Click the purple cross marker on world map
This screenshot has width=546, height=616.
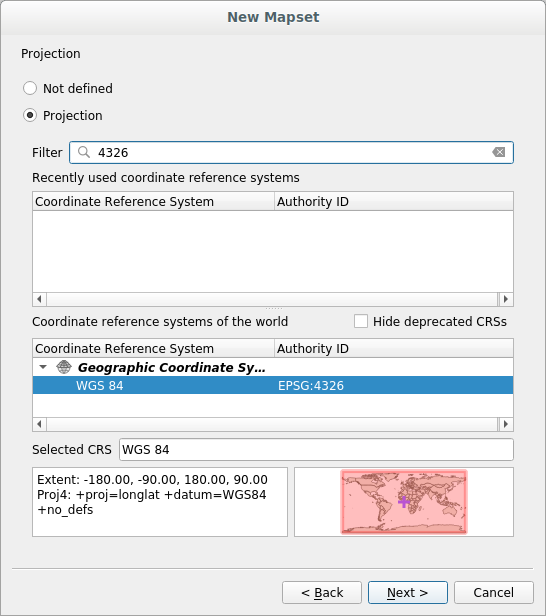(404, 502)
